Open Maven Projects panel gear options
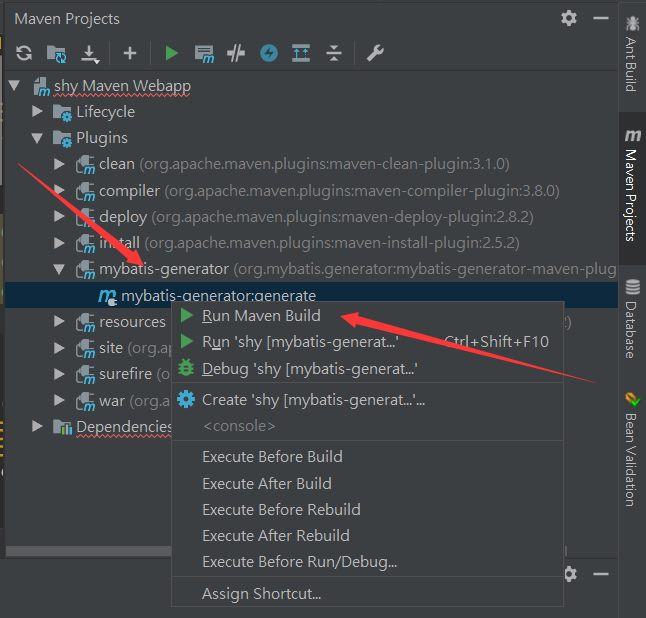Screen dimensions: 646x618 pos(569,18)
